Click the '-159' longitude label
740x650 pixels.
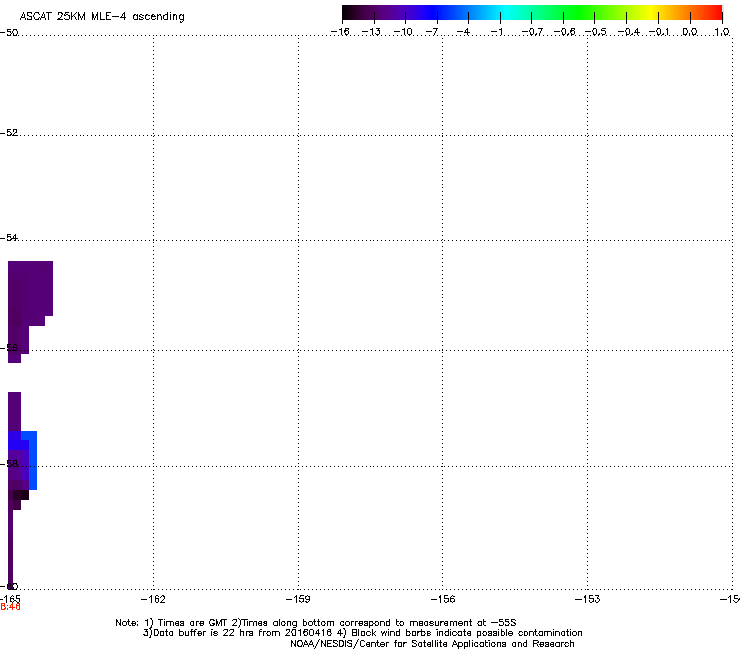click(x=298, y=599)
